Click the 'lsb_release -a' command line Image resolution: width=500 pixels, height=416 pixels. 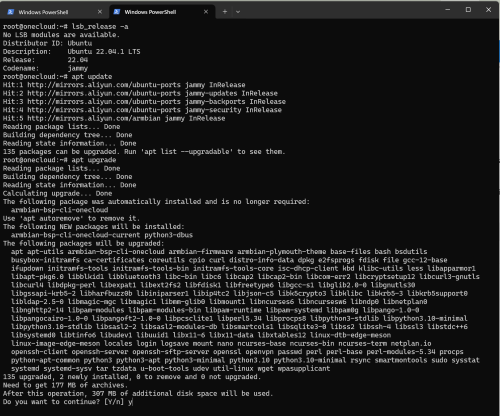pos(65,27)
